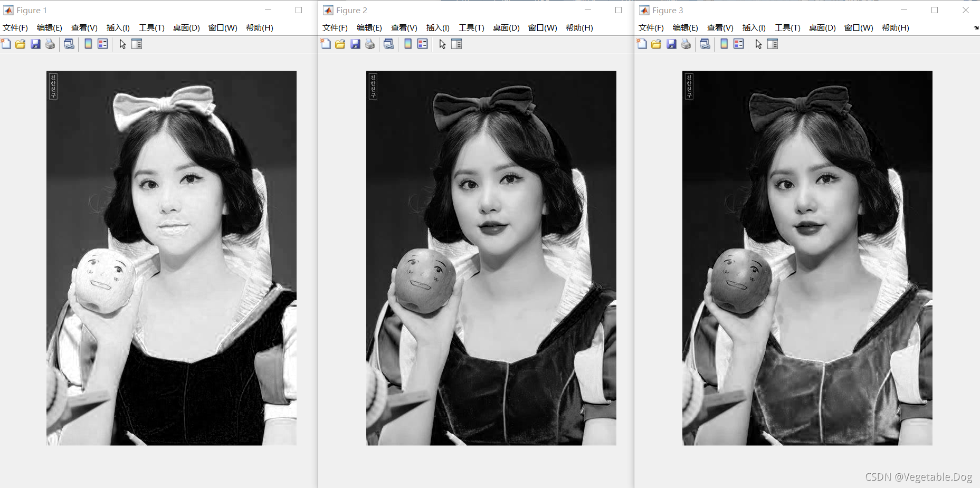Screen dimensions: 980x488
Task: Click New Figure icon in Figure 2
Action: pos(326,44)
